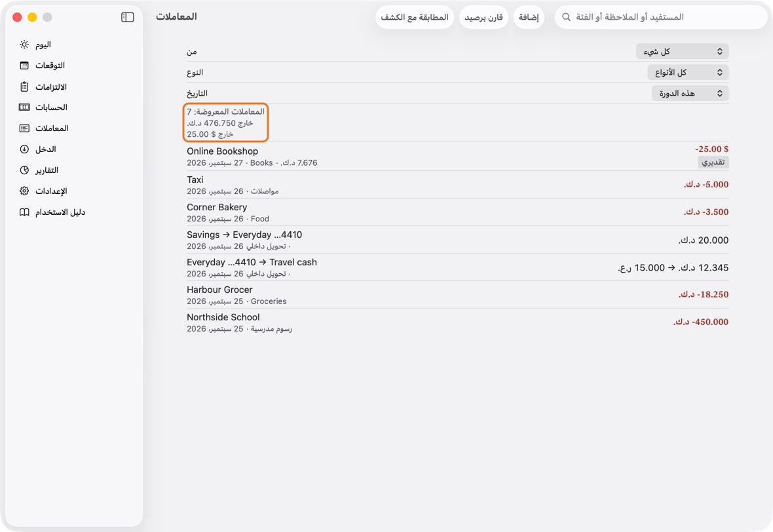Click the التاريخ filter label
Screen dimensions: 773x532
[197, 93]
